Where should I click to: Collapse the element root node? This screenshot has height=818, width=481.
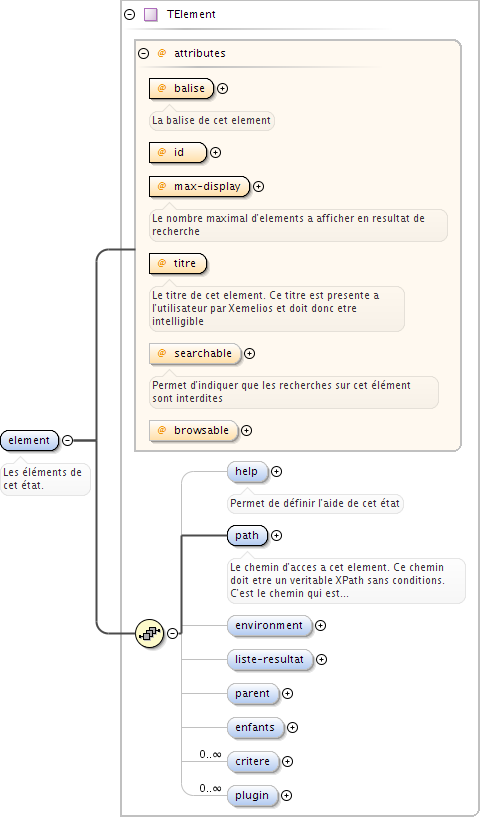click(68, 440)
